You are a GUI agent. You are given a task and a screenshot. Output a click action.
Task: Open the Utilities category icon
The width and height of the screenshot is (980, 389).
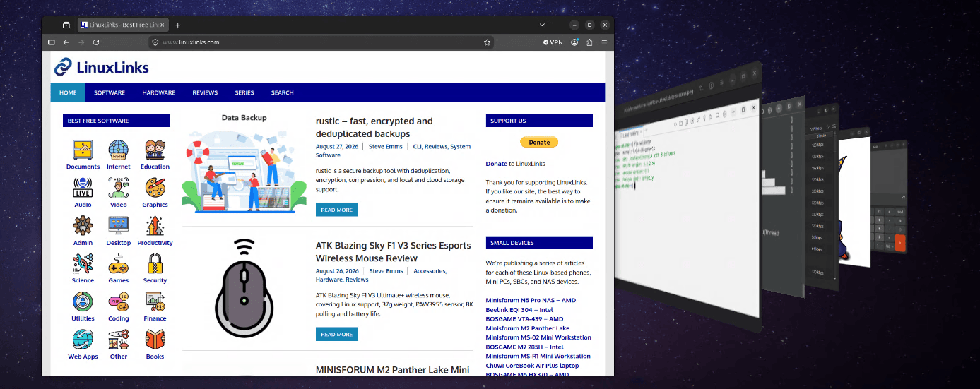[83, 302]
